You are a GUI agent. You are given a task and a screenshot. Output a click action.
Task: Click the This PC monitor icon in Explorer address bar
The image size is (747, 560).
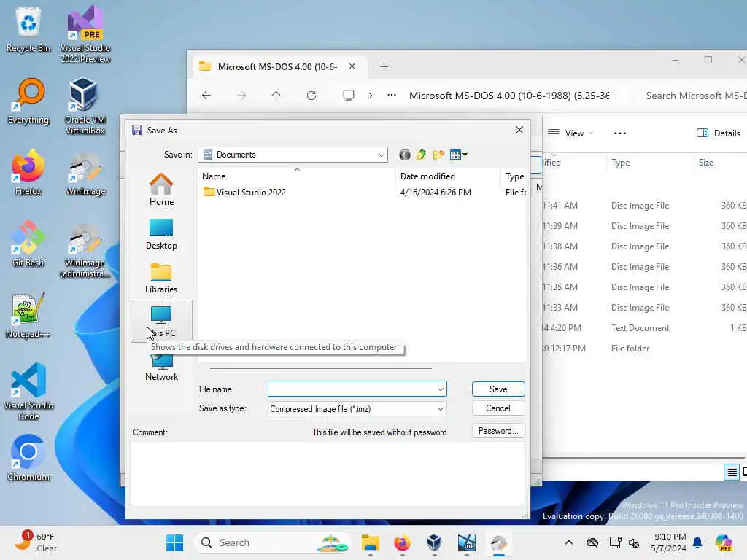349,96
